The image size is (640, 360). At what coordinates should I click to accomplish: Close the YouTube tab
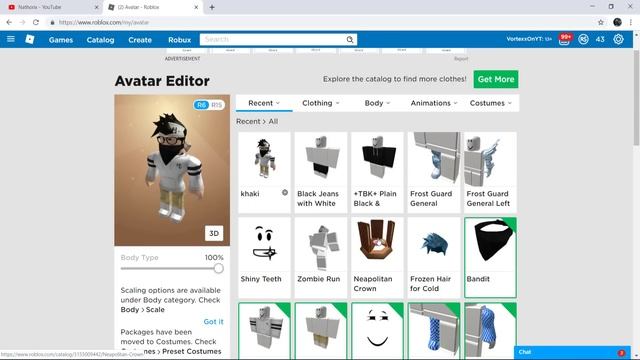97,7
